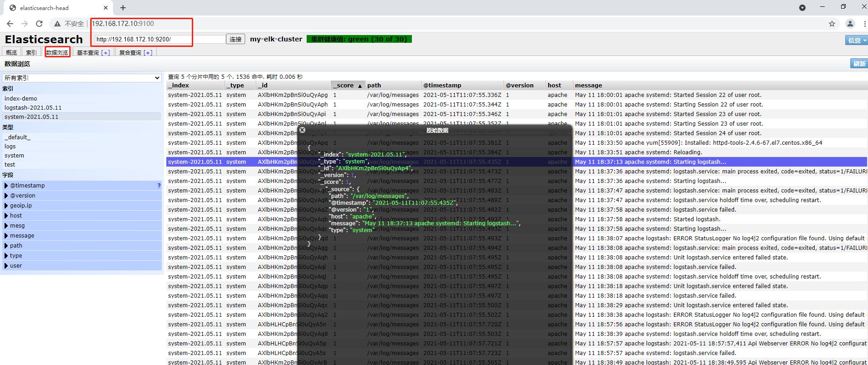Close the raw data popup

(302, 130)
